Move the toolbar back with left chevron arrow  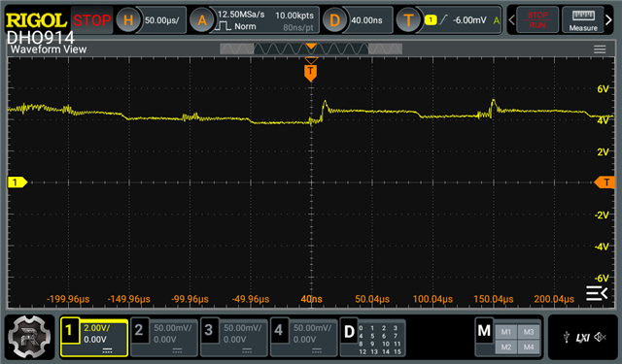[512, 19]
